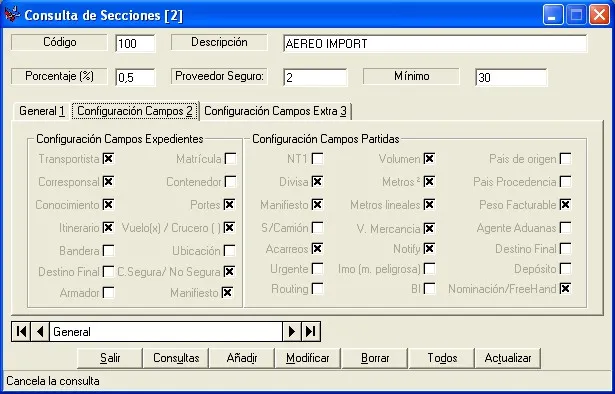This screenshot has height=394, width=615.
Task: Click the Código field showing 100
Action: click(135, 43)
